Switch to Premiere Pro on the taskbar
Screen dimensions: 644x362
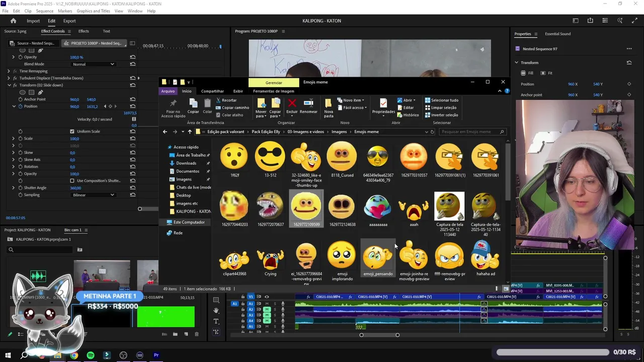(x=156, y=355)
